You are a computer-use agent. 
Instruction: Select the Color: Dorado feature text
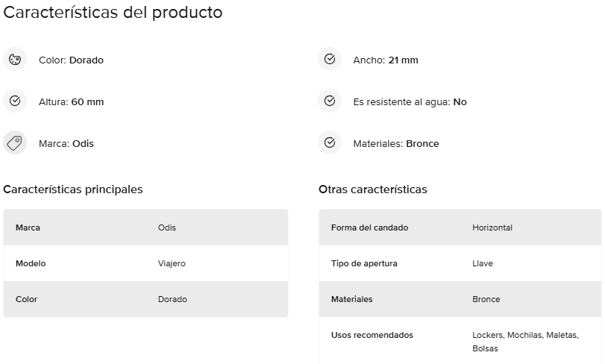pos(71,60)
